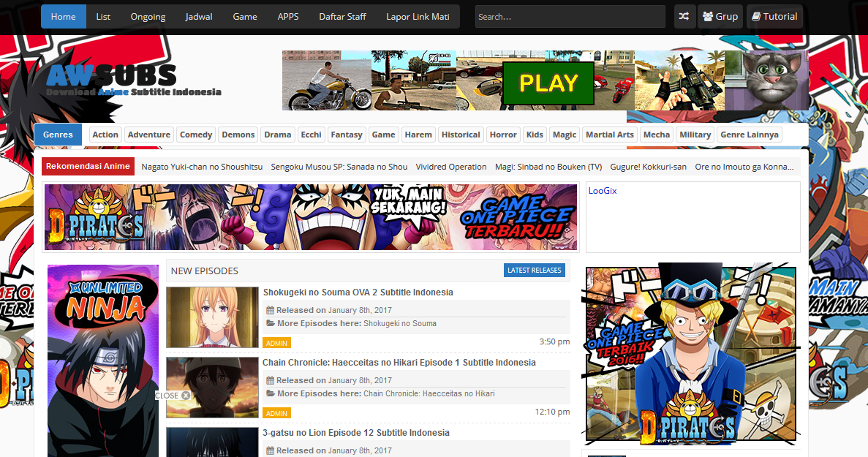Click ADMIN tag under Shokugeki no Souma post

coord(276,343)
